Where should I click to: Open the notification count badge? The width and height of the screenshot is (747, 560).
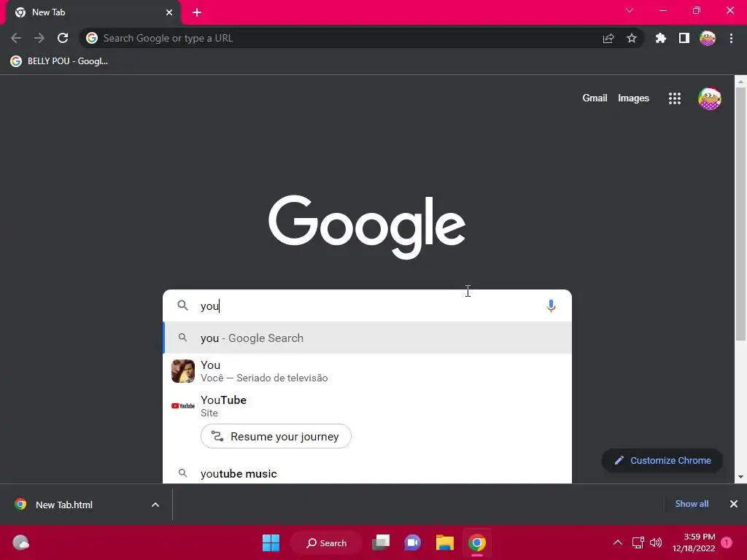pyautogui.click(x=727, y=542)
